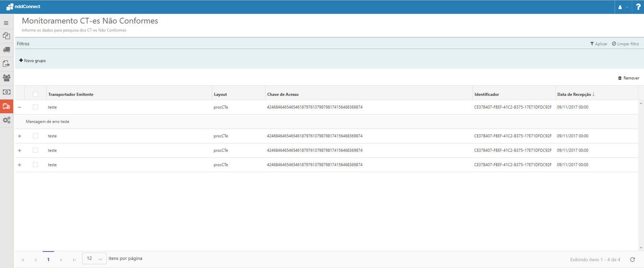Refresh the grid using the reload icon

pyautogui.click(x=632, y=259)
